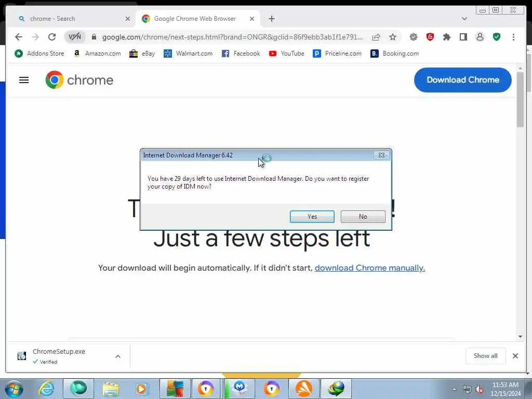The height and width of the screenshot is (399, 532).
Task: Expand ChromeSetup.exe download options chevron
Action: 118,356
